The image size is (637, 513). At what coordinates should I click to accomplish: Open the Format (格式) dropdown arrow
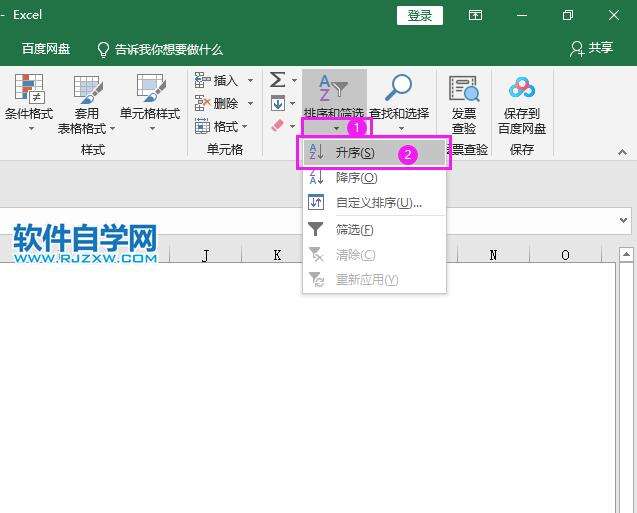(245, 126)
